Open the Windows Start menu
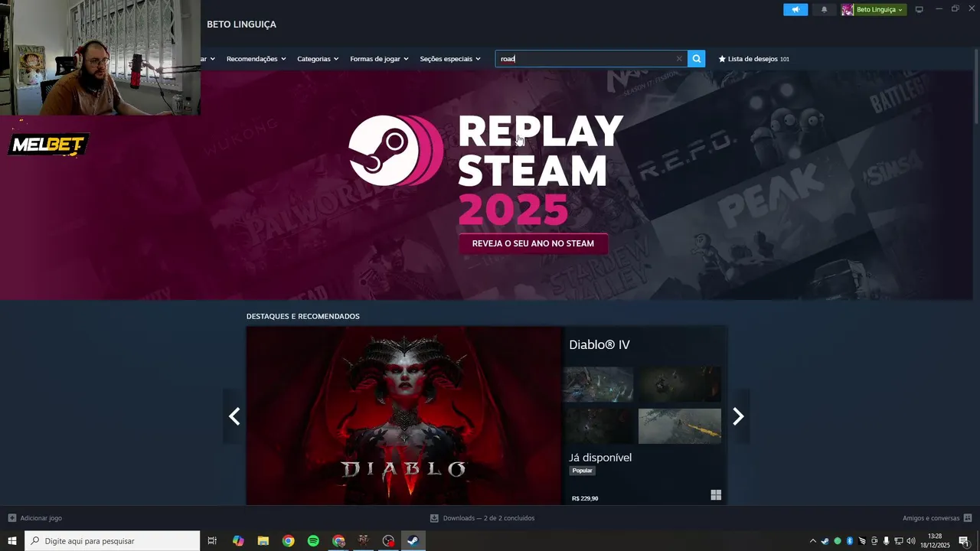This screenshot has width=980, height=551. [x=12, y=541]
